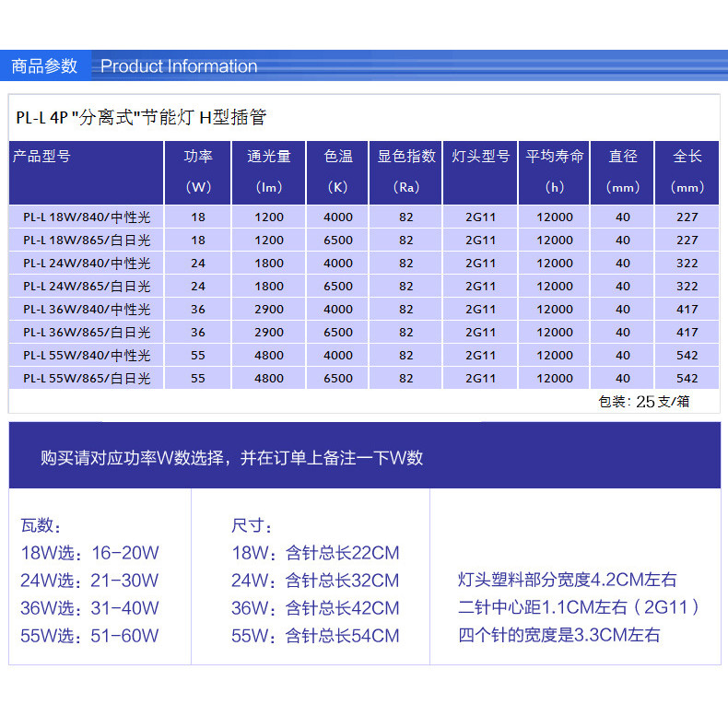
Task: Click the 色温 (K) column header
Action: point(337,171)
